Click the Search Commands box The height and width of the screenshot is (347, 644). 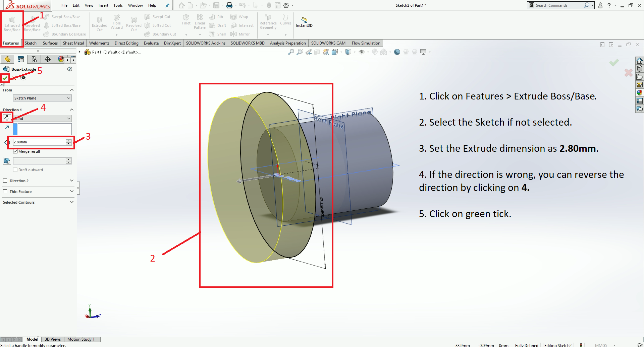561,5
